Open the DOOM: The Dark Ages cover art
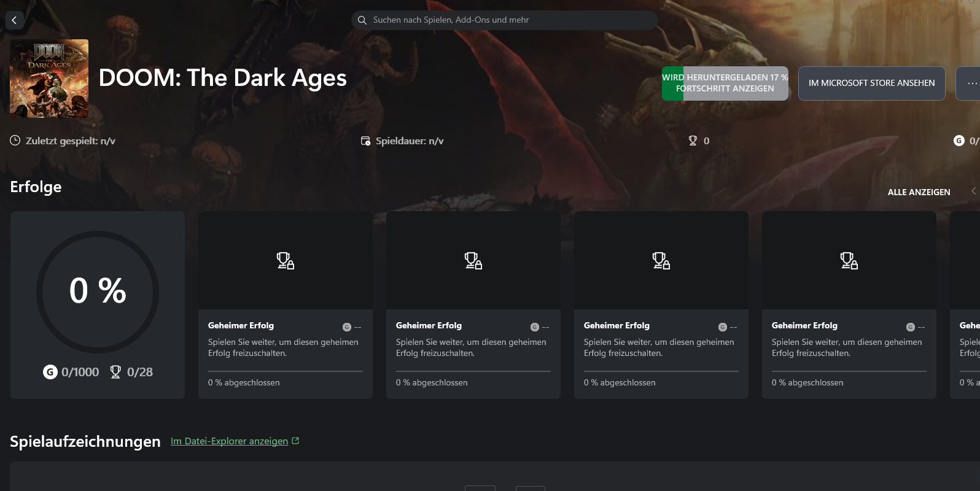Image resolution: width=980 pixels, height=491 pixels. tap(49, 79)
